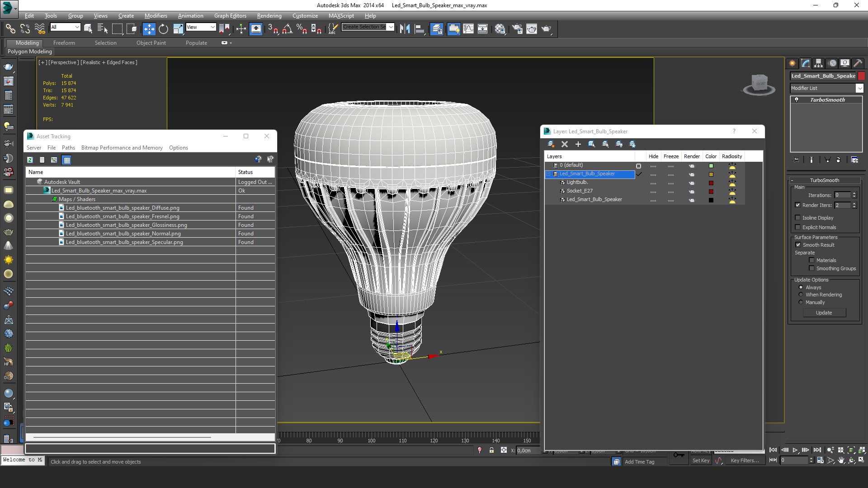Click the Render Setup icon

pos(517,29)
